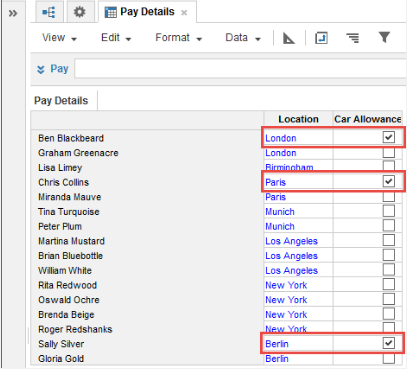The height and width of the screenshot is (369, 407).
Task: Open the filter funnel tool
Action: (384, 37)
